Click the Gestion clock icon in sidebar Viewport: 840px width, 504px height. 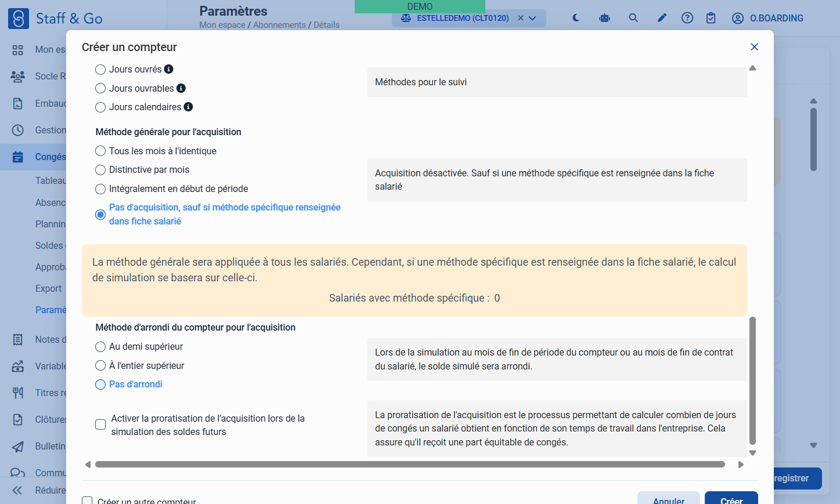tap(18, 130)
